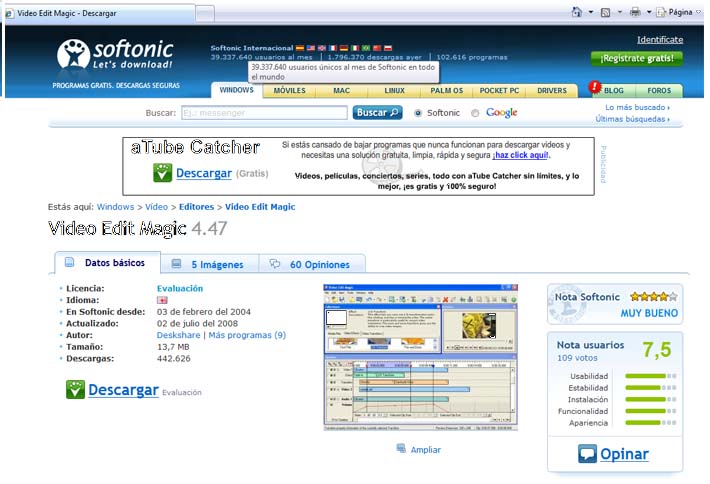
Task: Click the Softonic logo
Action: pyautogui.click(x=115, y=54)
